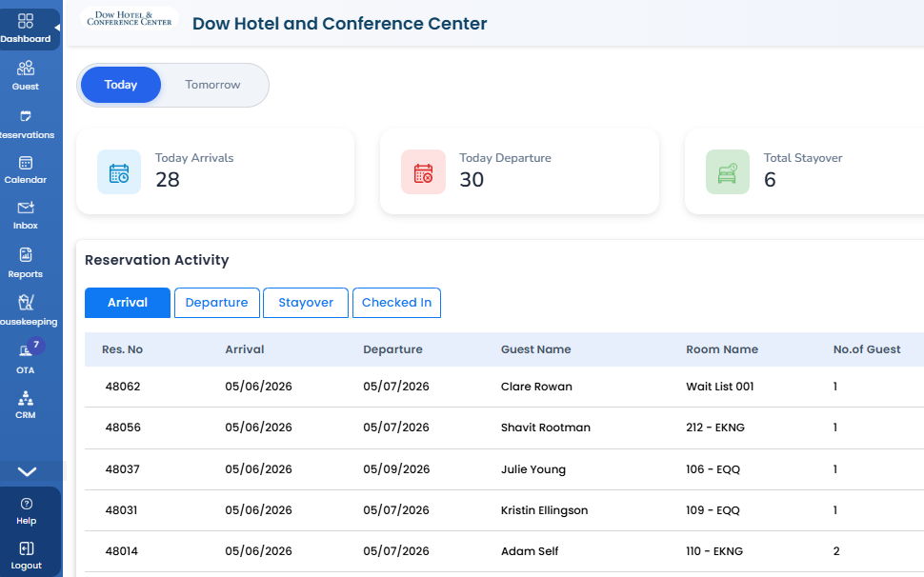The width and height of the screenshot is (924, 577).
Task: Click guest name Shavit Rootman
Action: coord(546,428)
